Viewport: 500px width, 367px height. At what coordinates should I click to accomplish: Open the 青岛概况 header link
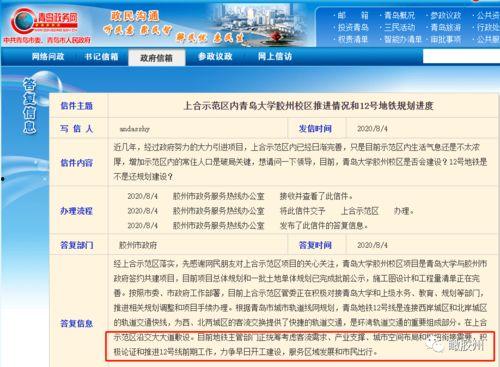[x=399, y=15]
